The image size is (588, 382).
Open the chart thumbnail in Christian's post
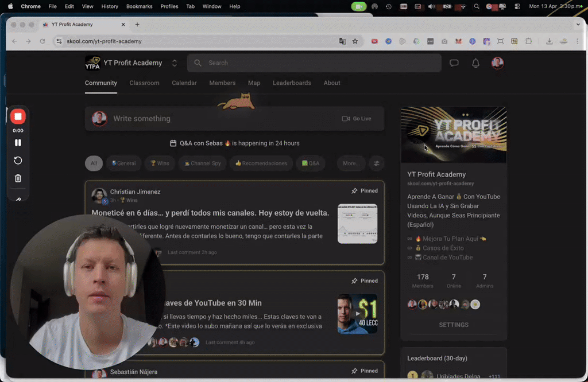[357, 224]
